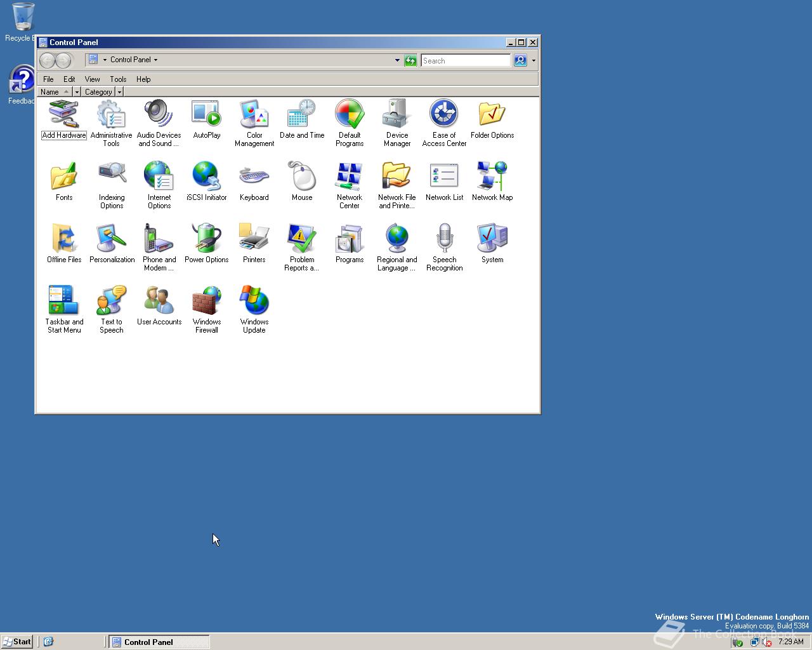
Task: Click the search magnifier button
Action: tap(520, 61)
